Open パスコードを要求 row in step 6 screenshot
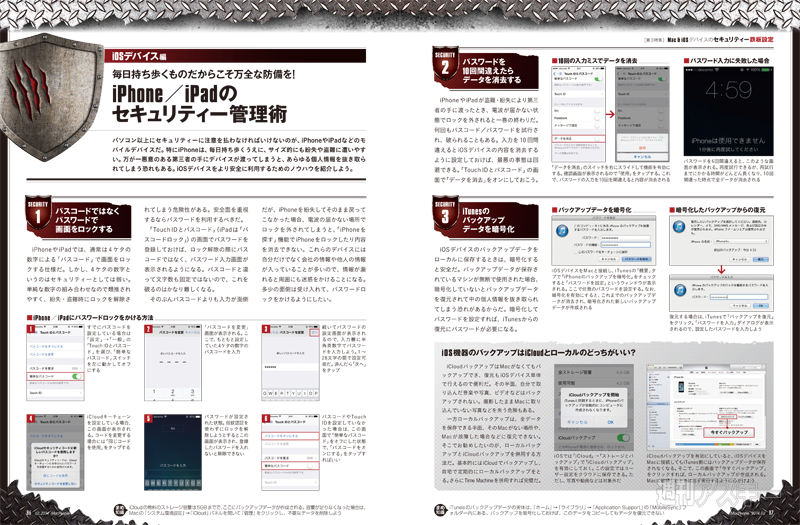This screenshot has height=525, width=800. tap(291, 458)
